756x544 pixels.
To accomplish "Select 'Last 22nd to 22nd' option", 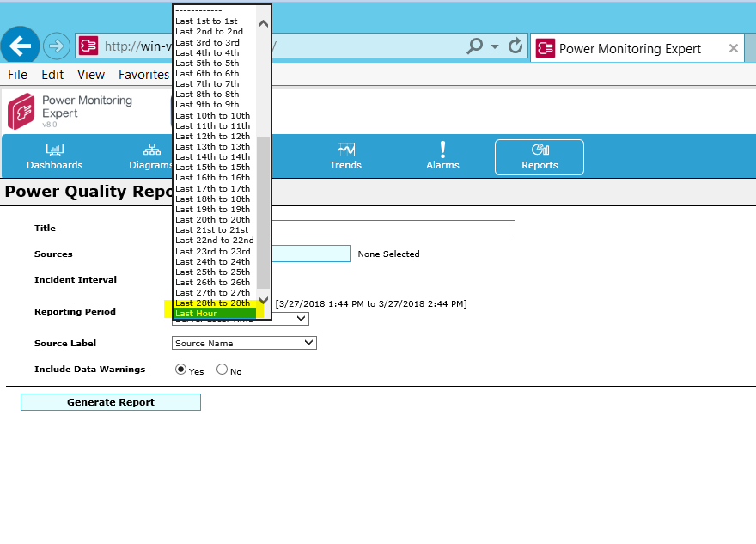I will (x=215, y=240).
